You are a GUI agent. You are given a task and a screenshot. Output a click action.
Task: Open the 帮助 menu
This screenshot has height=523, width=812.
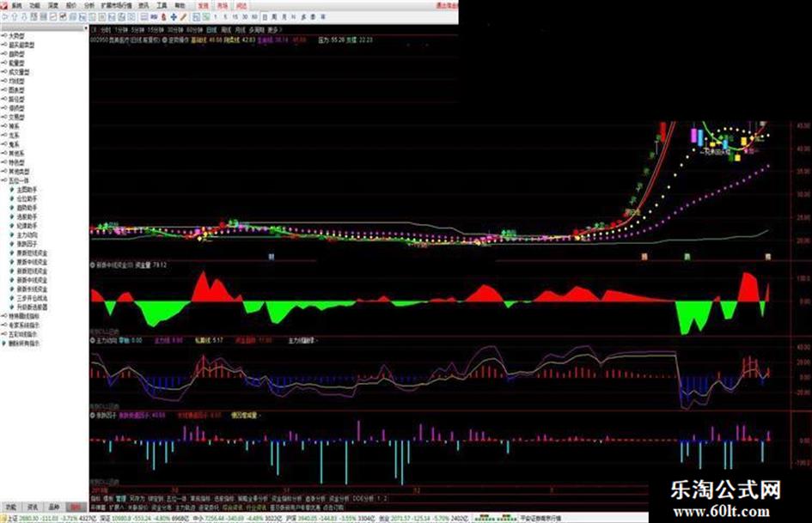click(180, 6)
